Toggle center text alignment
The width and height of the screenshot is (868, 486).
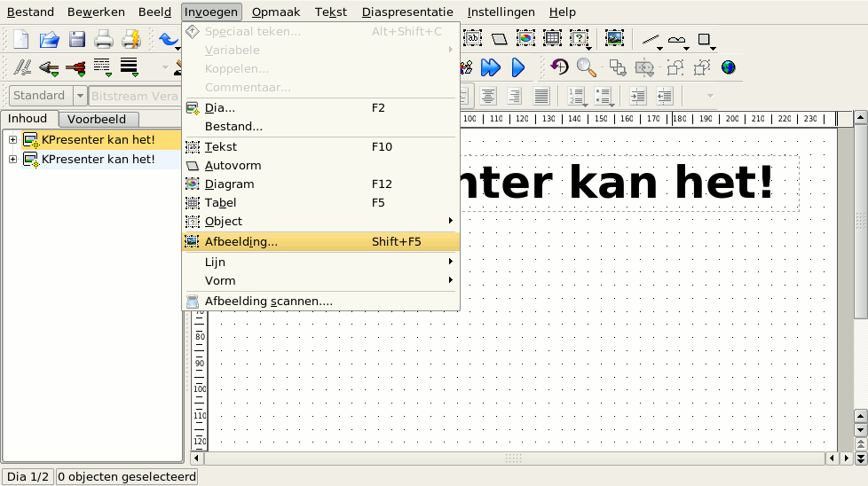click(487, 96)
